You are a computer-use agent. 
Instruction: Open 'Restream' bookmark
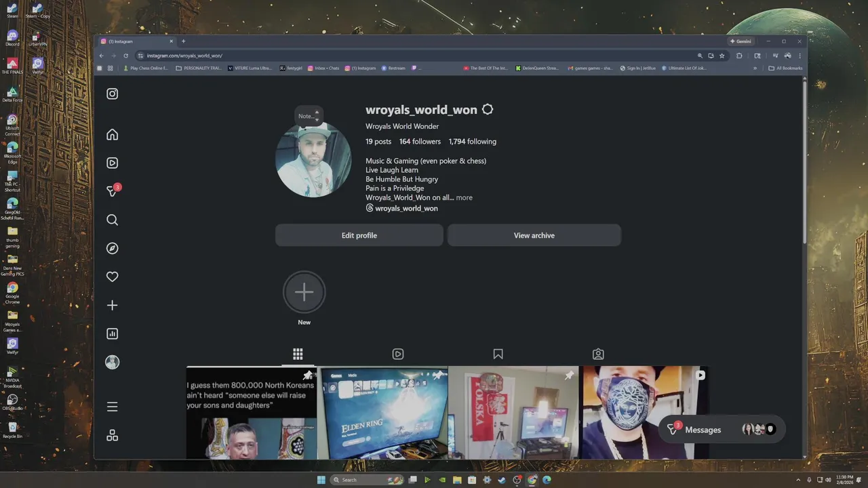click(393, 68)
